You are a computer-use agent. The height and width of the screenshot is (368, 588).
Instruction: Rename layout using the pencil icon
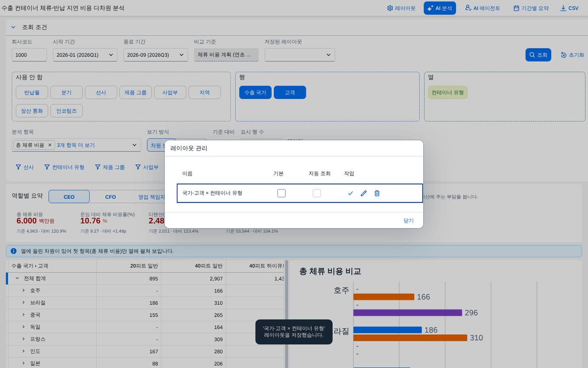tap(364, 193)
